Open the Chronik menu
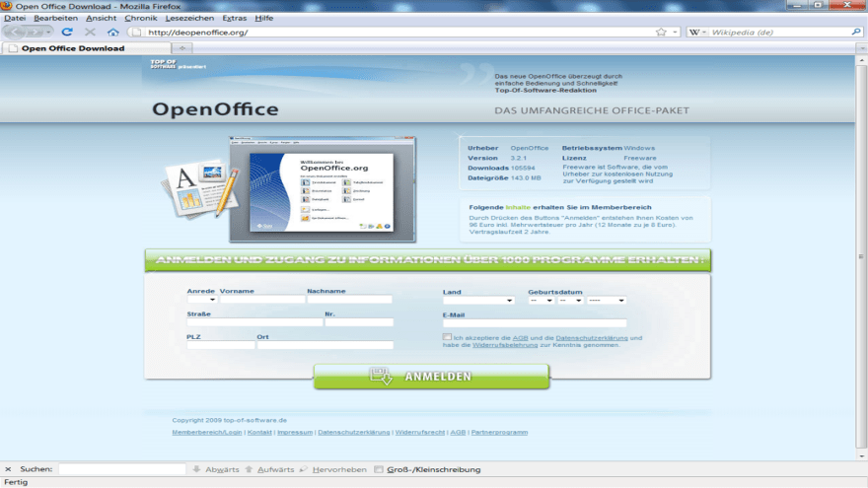Image resolution: width=868 pixels, height=488 pixels. tap(141, 18)
